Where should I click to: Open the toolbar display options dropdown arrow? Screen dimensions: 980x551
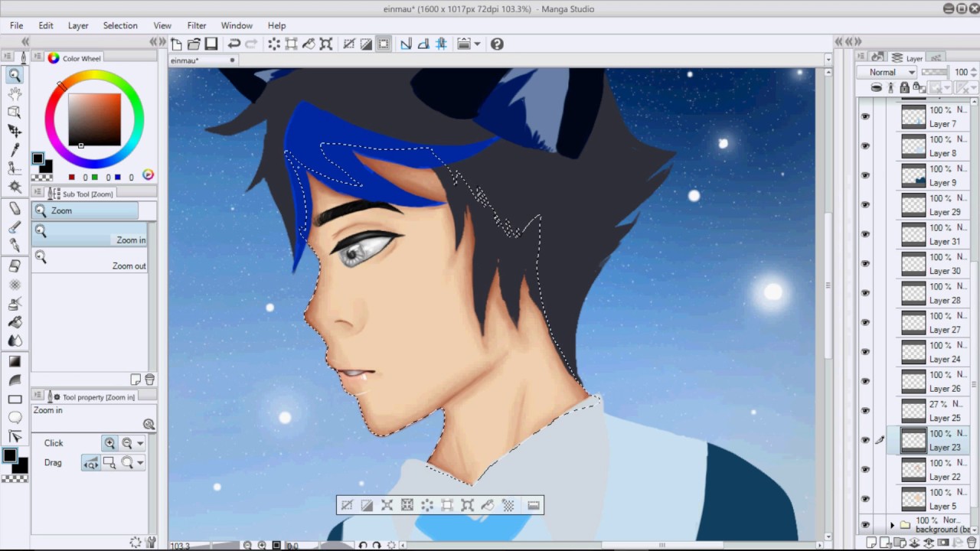(477, 44)
